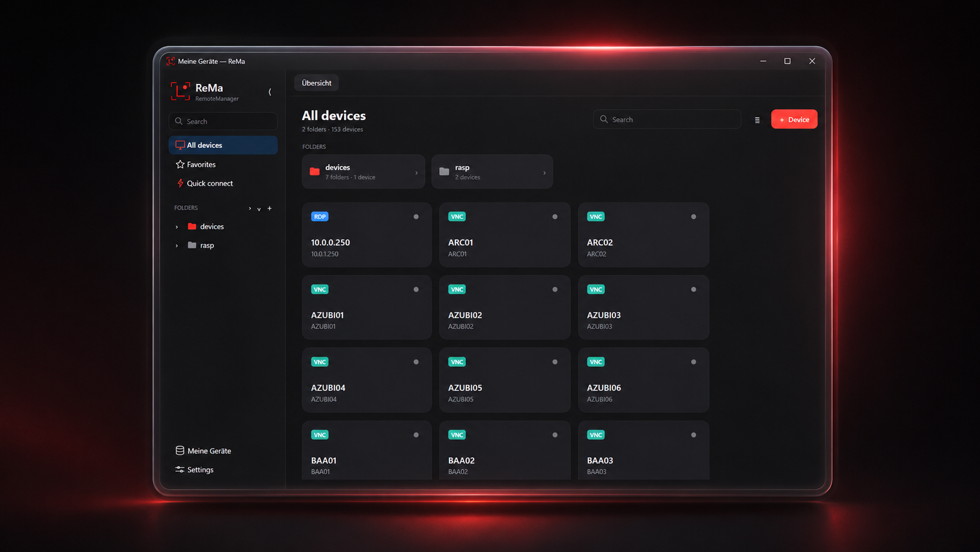Click the Favorites star icon
The image size is (980, 552).
tap(180, 164)
